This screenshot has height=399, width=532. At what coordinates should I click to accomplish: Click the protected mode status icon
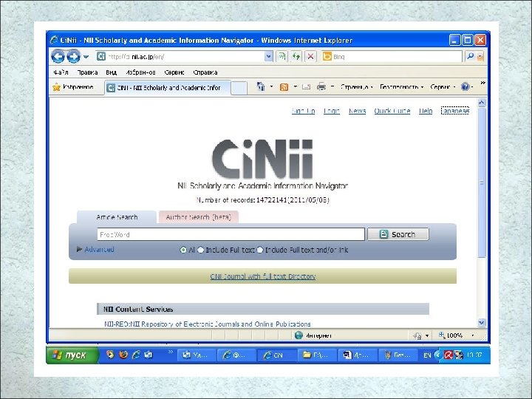point(417,335)
